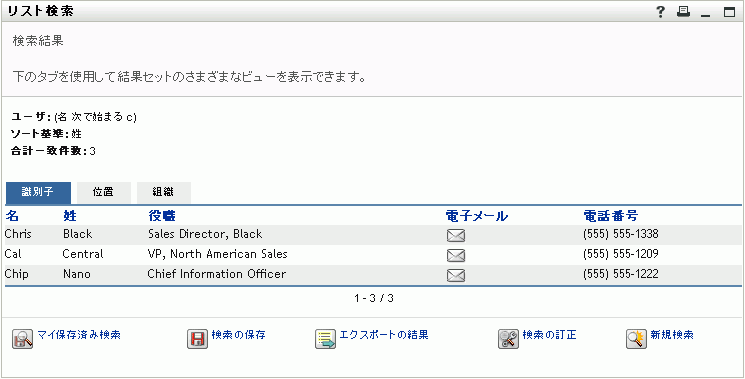Click the printer icon in title bar
Screen dimensions: 745x379
click(683, 12)
